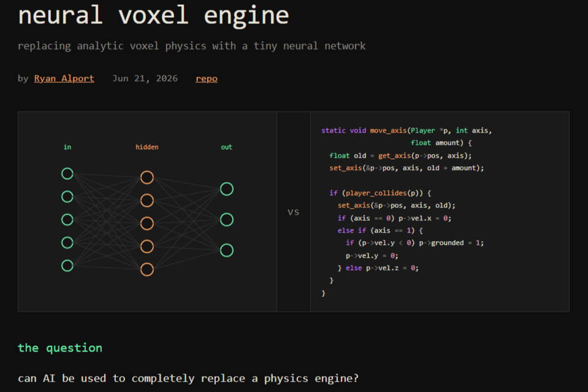The height and width of the screenshot is (392, 588).
Task: Click the 'else if (axis == 1)' code line
Action: coord(380,231)
